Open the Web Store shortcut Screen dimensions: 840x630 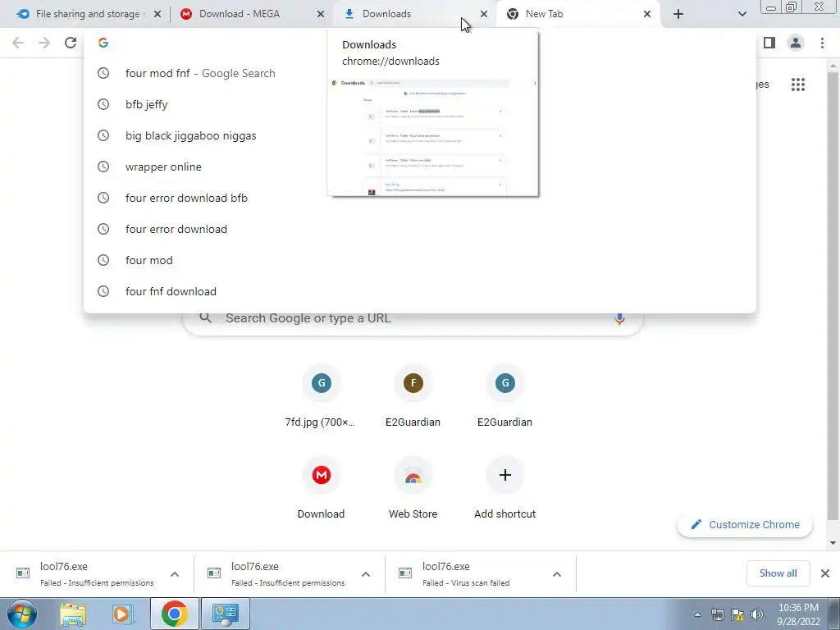[413, 488]
